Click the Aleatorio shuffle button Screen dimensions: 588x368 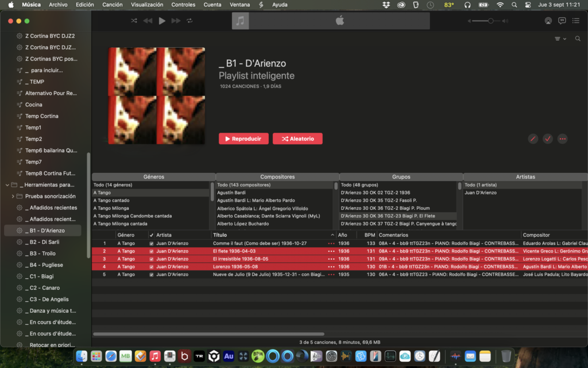[x=297, y=139]
